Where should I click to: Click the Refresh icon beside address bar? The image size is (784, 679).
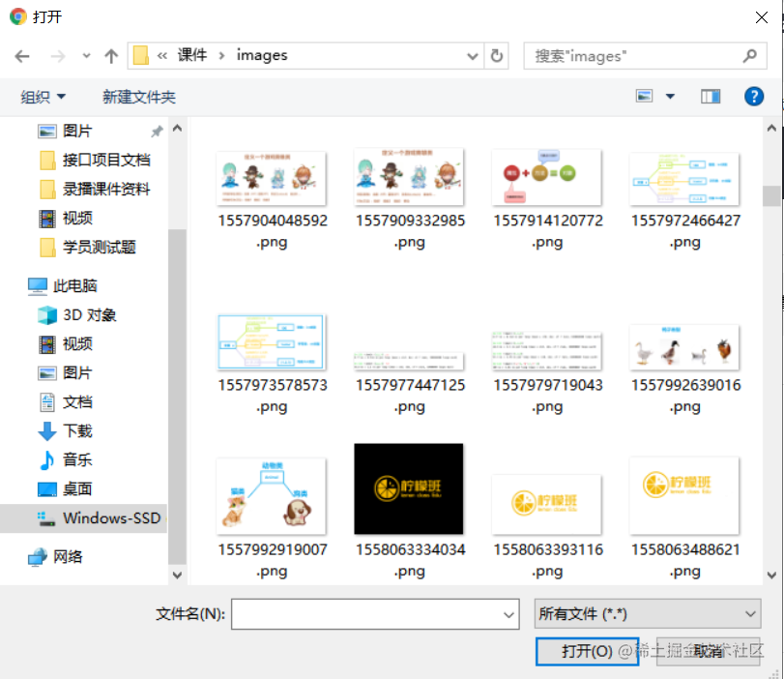497,56
